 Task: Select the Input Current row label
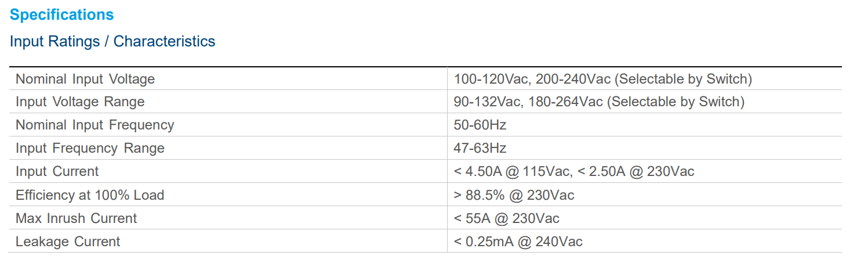click(x=57, y=172)
